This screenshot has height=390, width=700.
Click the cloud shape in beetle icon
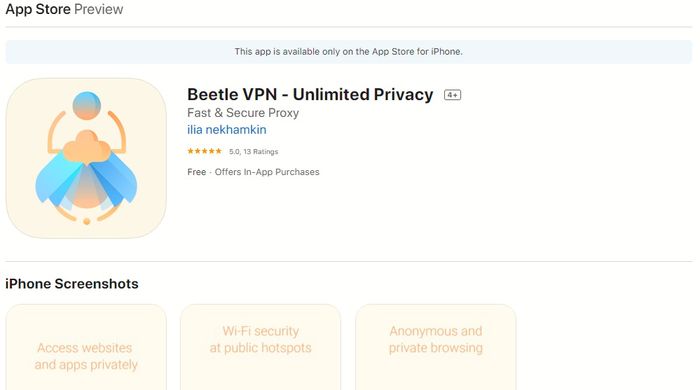[87, 146]
